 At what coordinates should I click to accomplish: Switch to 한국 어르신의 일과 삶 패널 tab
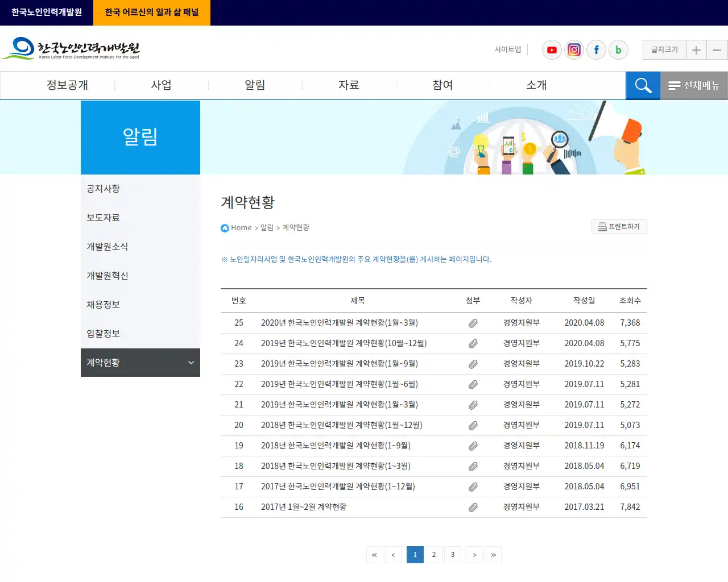(152, 13)
